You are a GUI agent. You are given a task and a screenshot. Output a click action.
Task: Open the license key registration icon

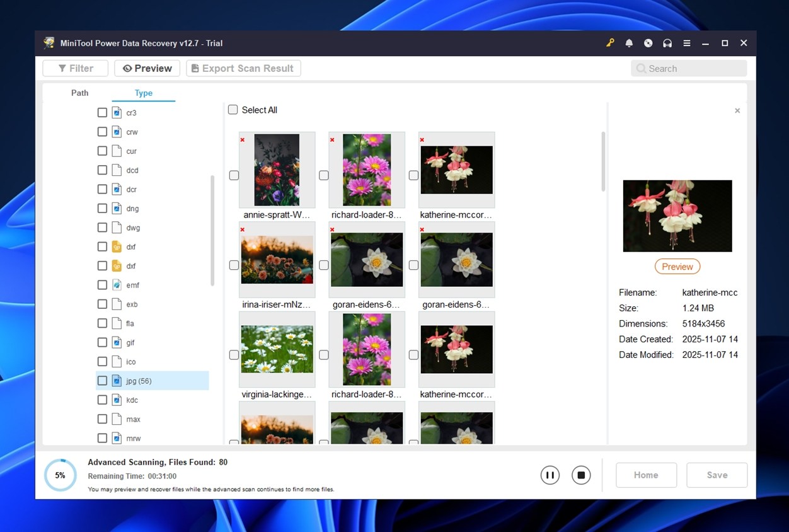pos(609,43)
